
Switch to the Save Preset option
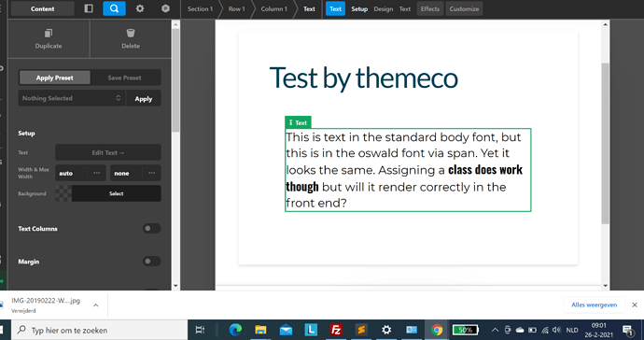point(125,78)
